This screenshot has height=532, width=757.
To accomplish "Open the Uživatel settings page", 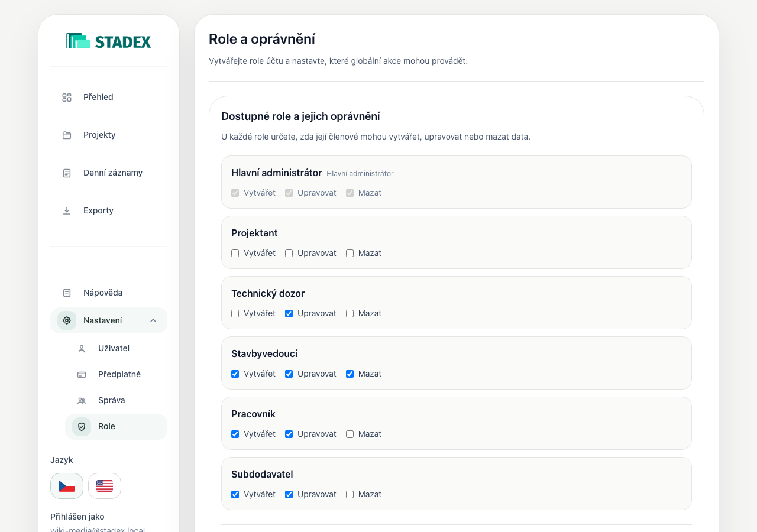I will tap(116, 349).
